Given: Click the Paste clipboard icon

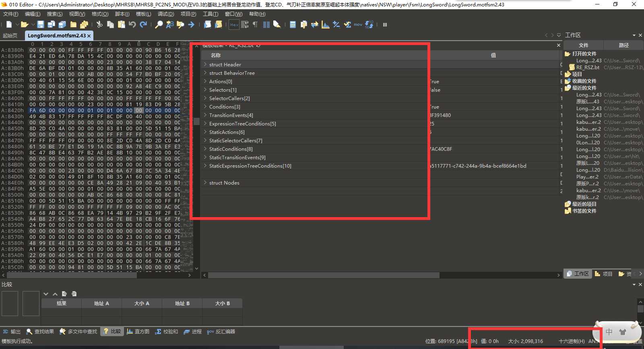Looking at the screenshot, I should pyautogui.click(x=121, y=25).
